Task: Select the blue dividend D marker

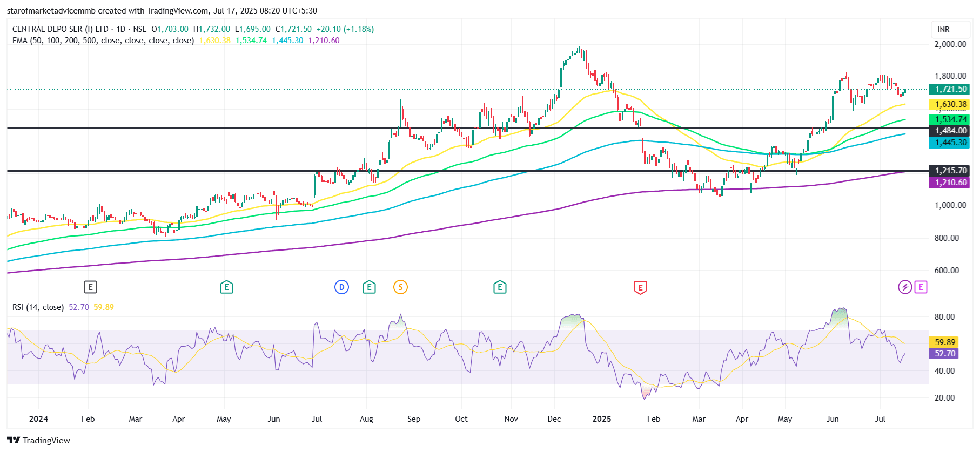Action: [x=341, y=287]
